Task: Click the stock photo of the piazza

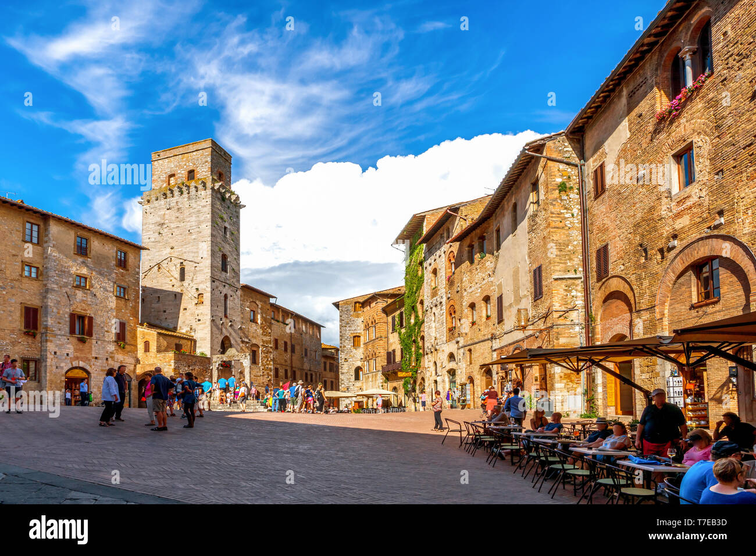Action: click(378, 252)
